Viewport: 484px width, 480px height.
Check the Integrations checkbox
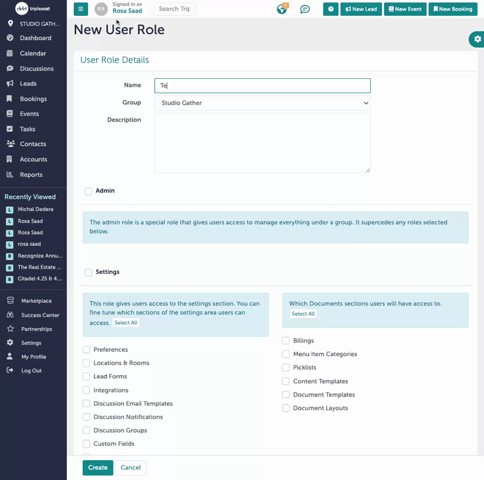(86, 390)
